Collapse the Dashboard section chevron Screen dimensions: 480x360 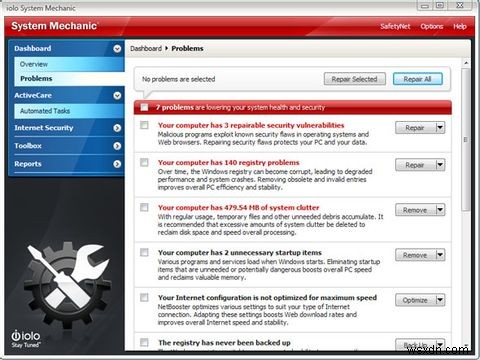[x=117, y=49]
